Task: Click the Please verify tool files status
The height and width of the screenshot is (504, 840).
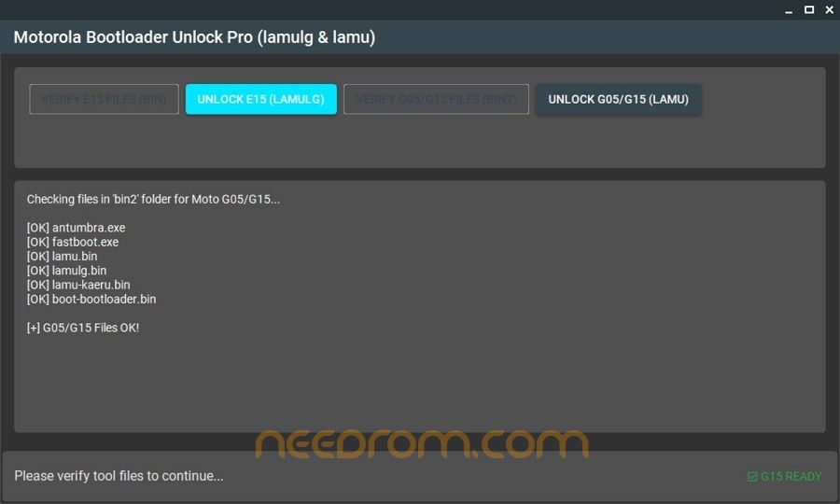Action: point(119,476)
